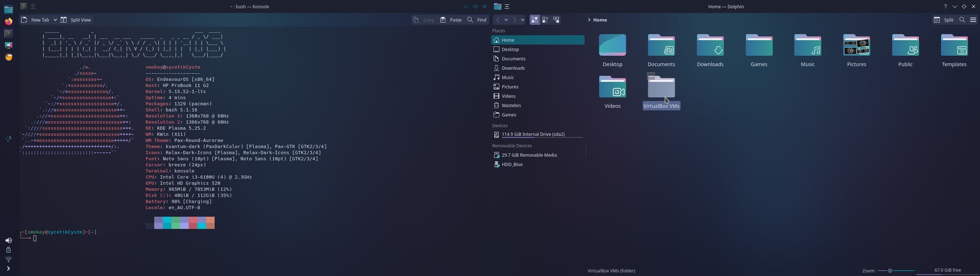Image resolution: width=980 pixels, height=276 pixels.
Task: Select the Templates folder icon in file view
Action: (x=954, y=45)
